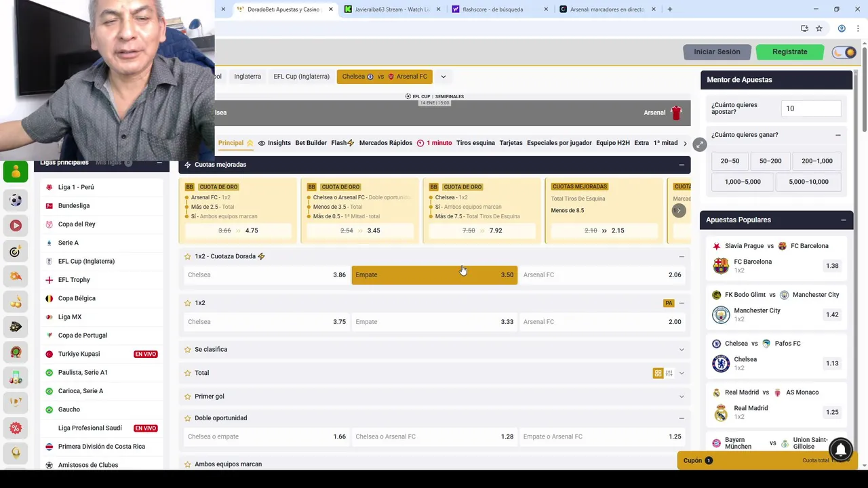Click the green user profile sidebar icon

16,172
